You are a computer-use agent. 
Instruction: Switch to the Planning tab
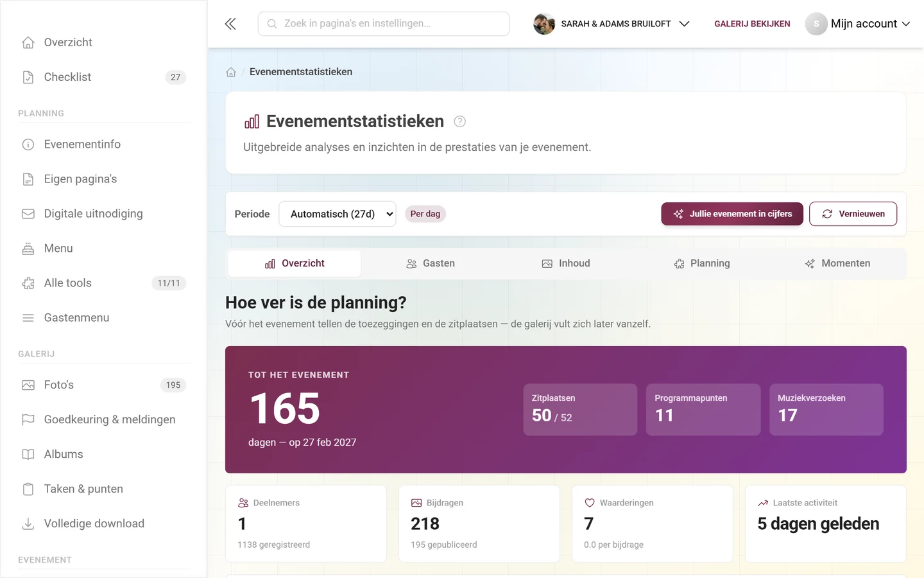point(702,263)
